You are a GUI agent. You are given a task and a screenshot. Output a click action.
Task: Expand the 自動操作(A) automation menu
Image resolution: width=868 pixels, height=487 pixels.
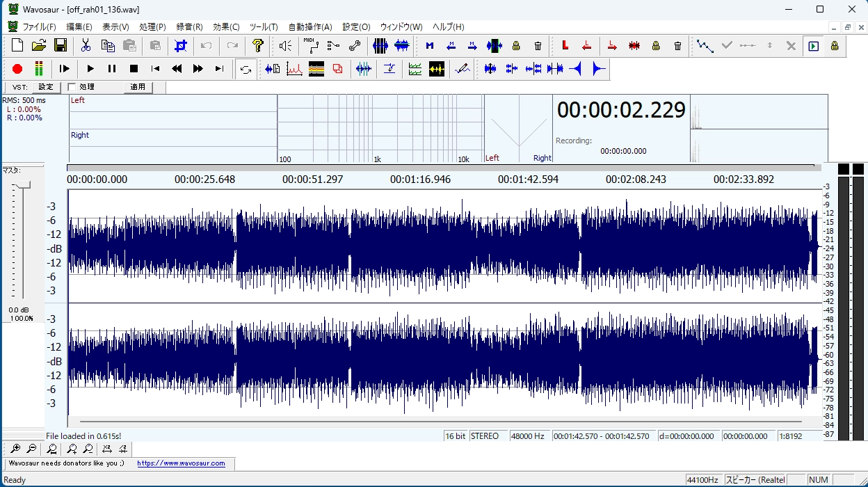(x=310, y=27)
